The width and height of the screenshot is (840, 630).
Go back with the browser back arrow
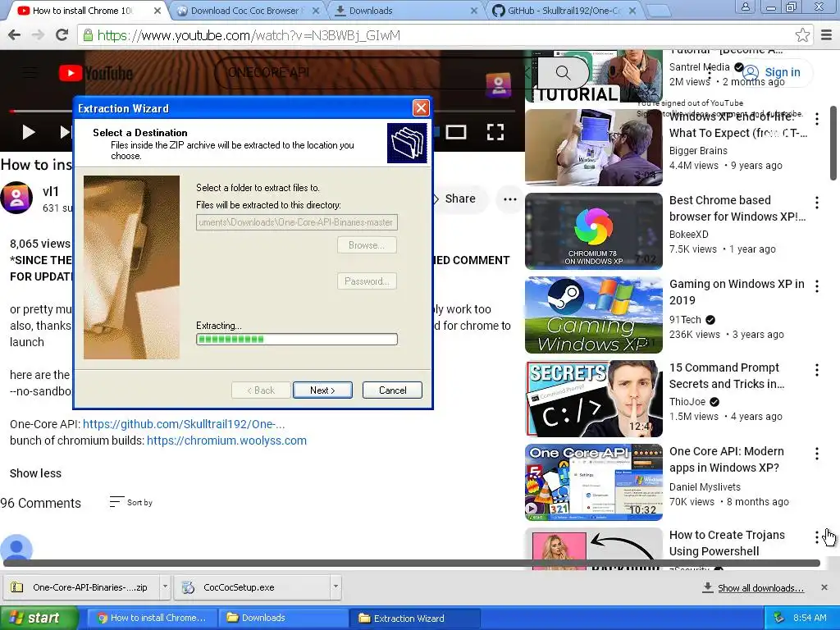[15, 35]
